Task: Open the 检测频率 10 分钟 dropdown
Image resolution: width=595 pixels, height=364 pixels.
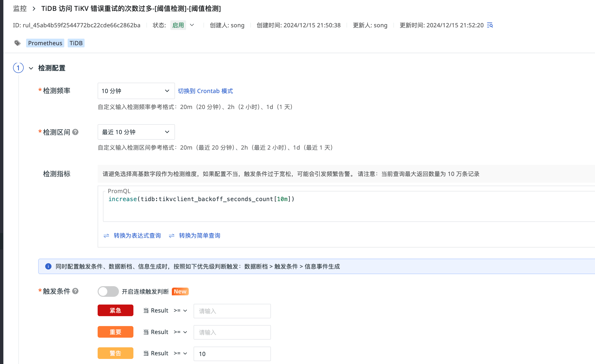Action: [136, 91]
